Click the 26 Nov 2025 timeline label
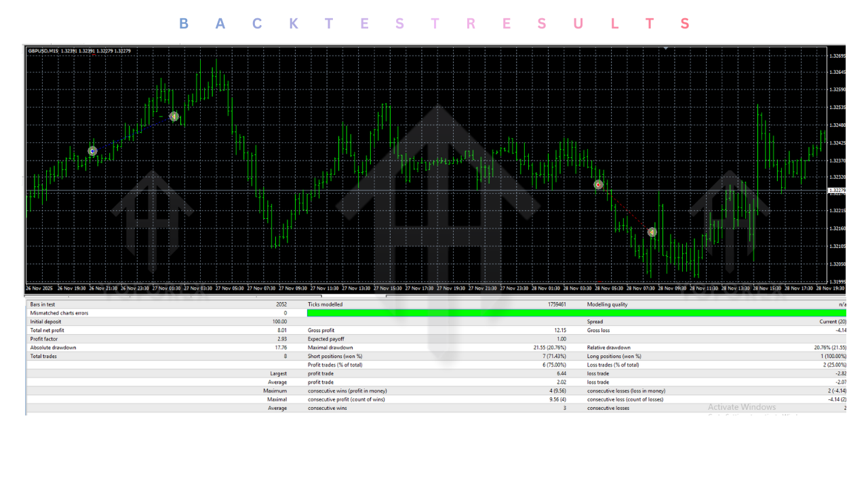The height and width of the screenshot is (488, 868). coord(41,288)
